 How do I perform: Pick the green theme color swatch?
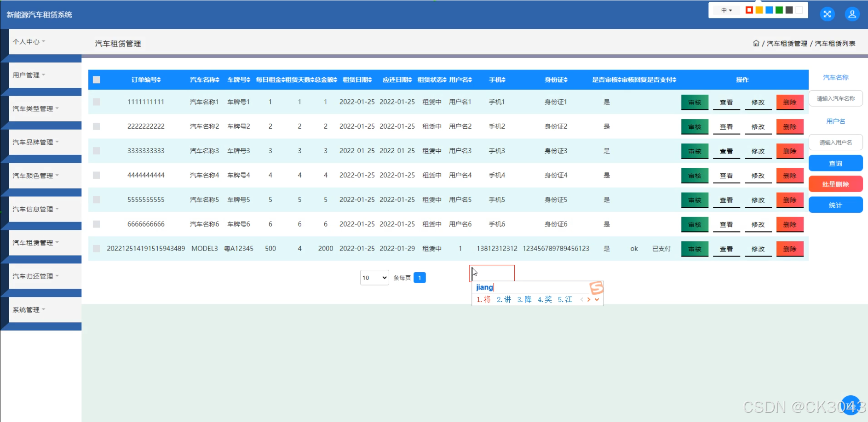779,10
